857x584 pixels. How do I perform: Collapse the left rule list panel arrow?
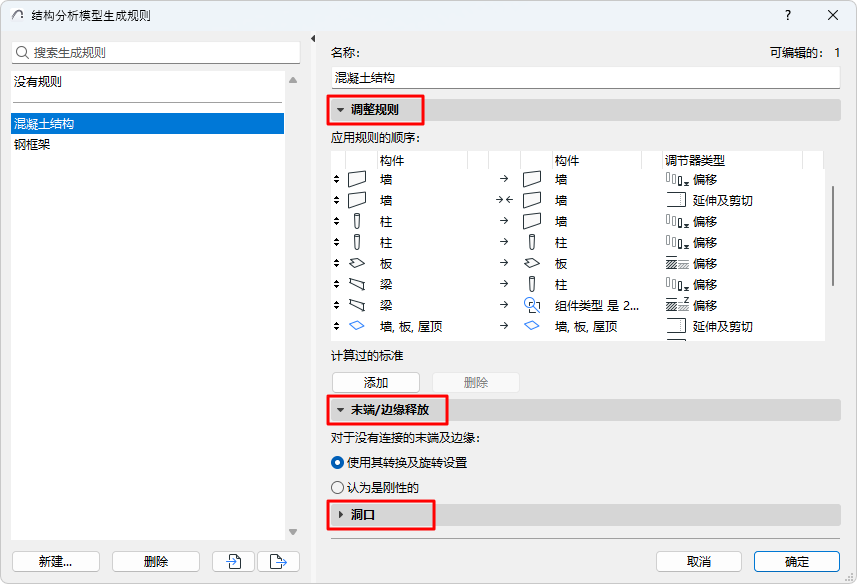pos(313,38)
